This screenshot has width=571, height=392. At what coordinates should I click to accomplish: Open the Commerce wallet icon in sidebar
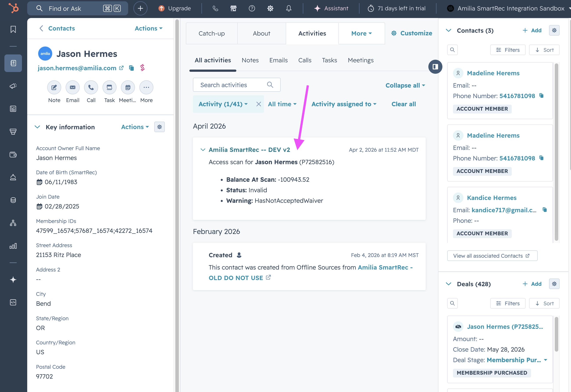13,155
